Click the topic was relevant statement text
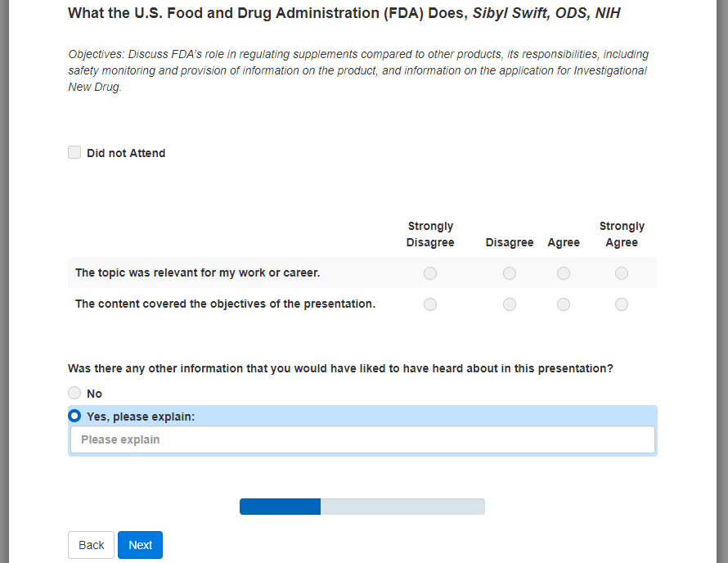 (x=197, y=272)
